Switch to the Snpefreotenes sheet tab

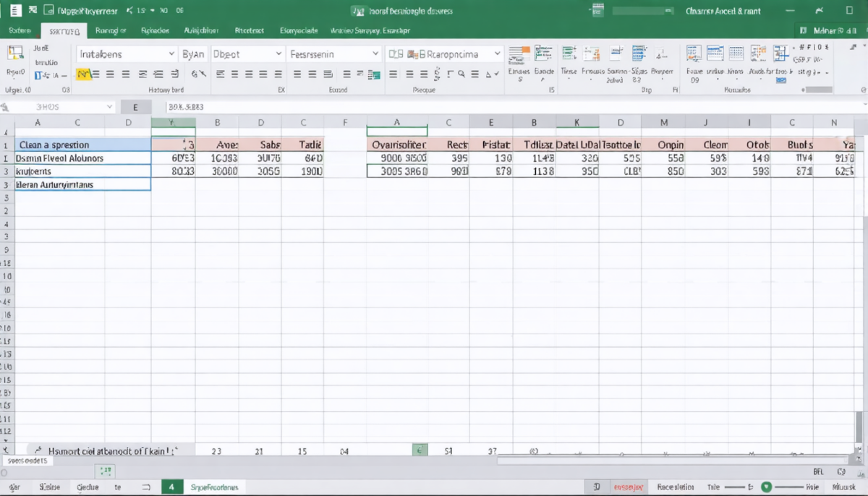[213, 487]
